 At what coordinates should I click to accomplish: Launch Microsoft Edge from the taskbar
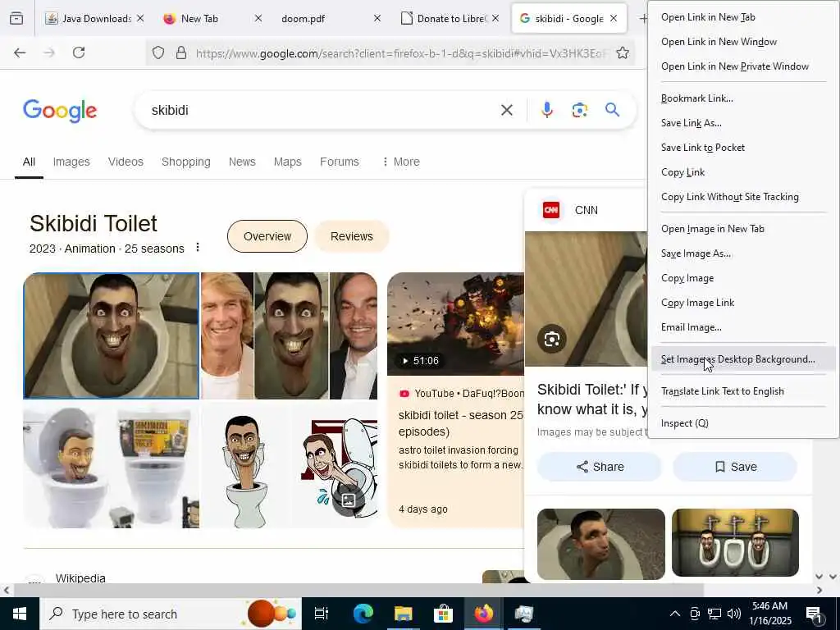pos(363,614)
